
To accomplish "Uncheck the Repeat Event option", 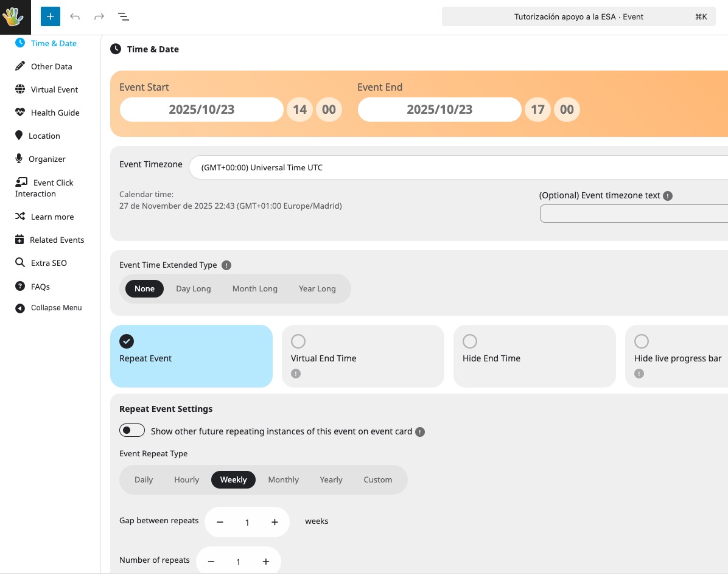I will tap(127, 341).
